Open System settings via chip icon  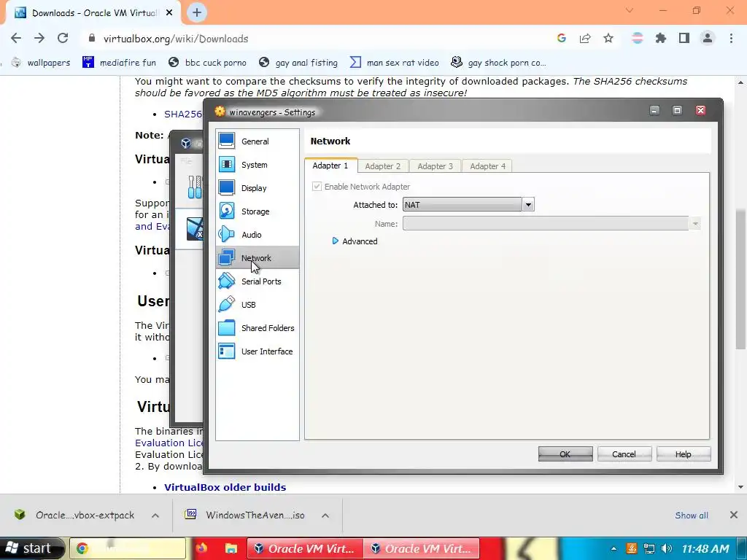[226, 164]
